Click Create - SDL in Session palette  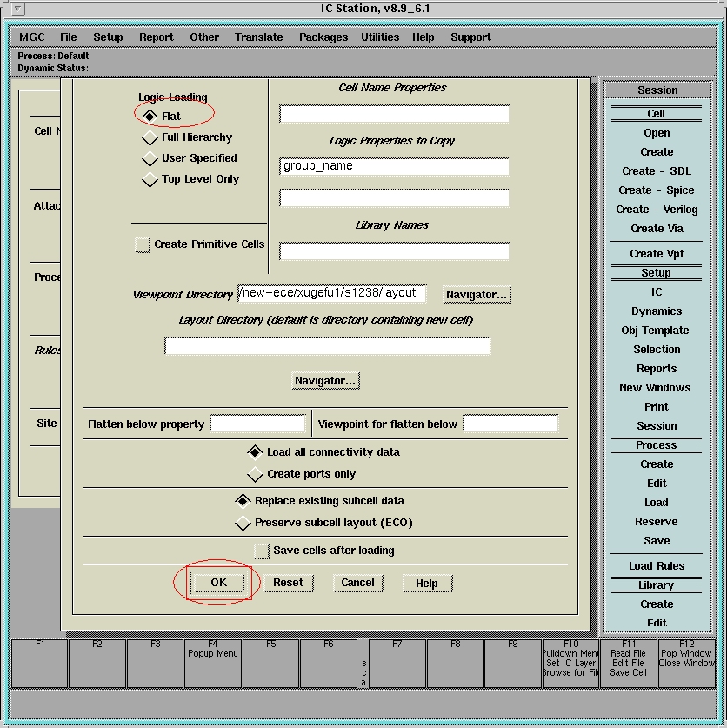657,171
